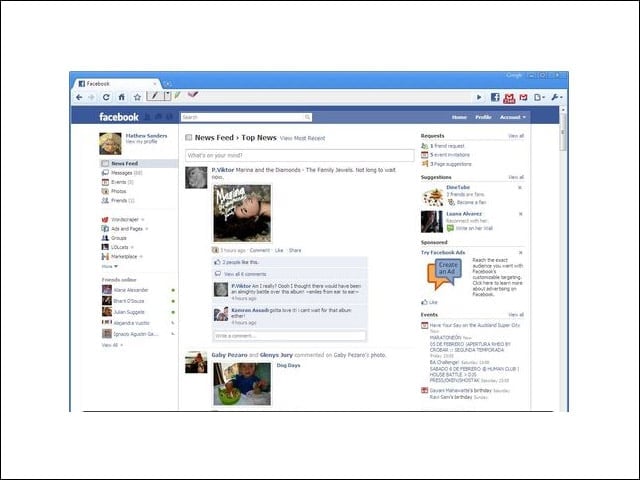Click the go arrow in address bar
Screen dimensions: 640x480
pyautogui.click(x=479, y=97)
